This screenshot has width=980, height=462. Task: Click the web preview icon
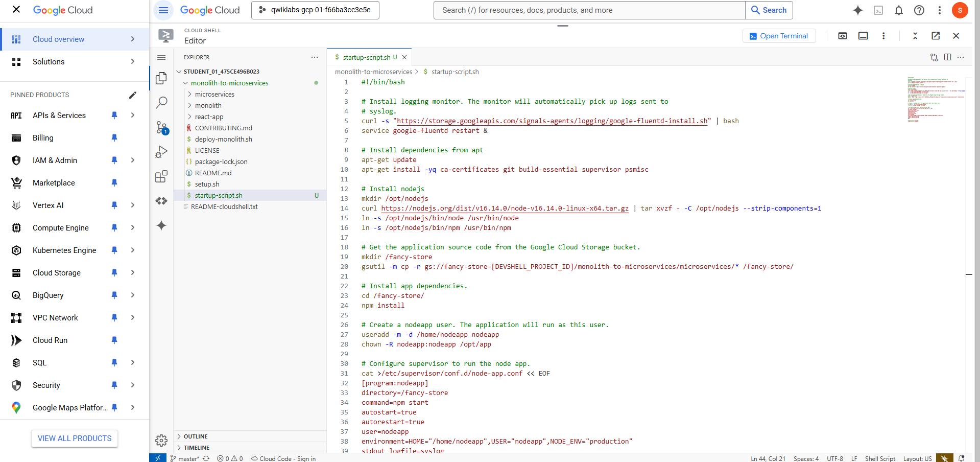pyautogui.click(x=843, y=36)
